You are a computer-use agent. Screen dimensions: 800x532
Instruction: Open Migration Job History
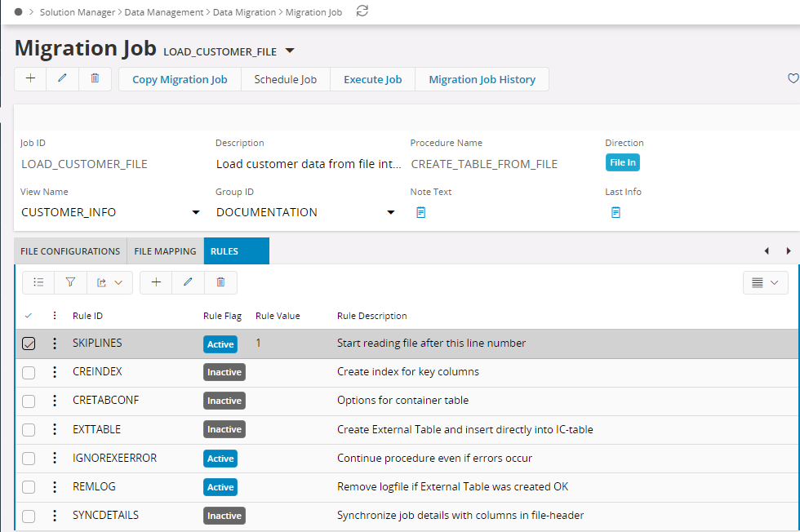[x=482, y=79]
